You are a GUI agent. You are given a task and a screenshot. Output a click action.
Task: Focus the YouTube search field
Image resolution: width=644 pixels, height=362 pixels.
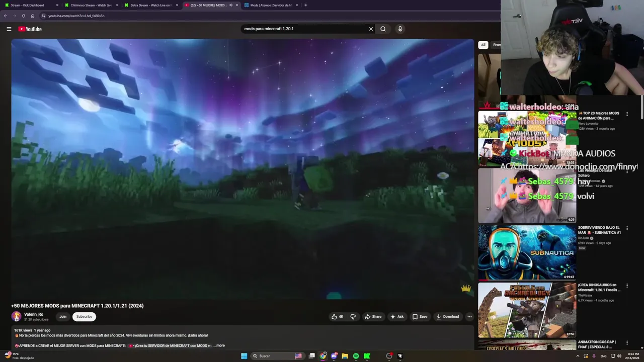[304, 29]
